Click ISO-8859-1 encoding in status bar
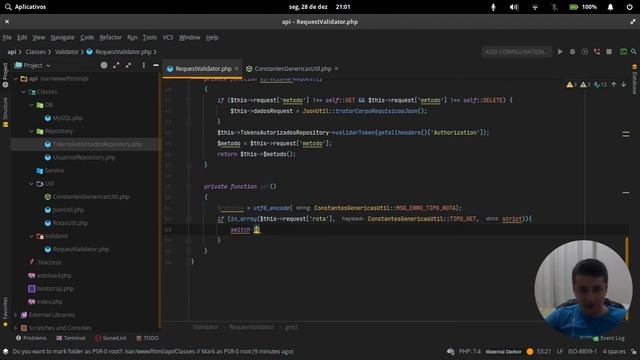Image resolution: width=640 pixels, height=360 pixels. pyautogui.click(x=582, y=351)
